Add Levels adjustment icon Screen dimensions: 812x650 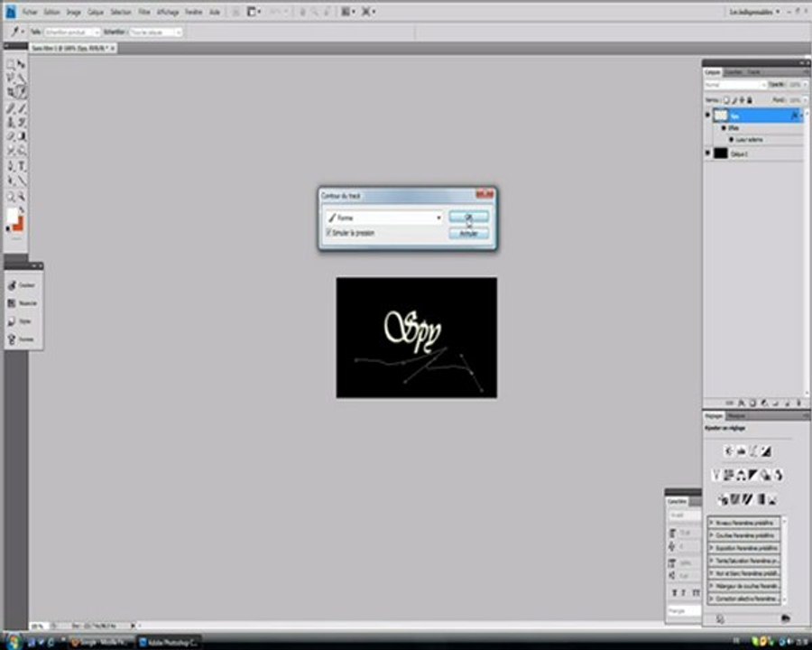click(x=741, y=451)
